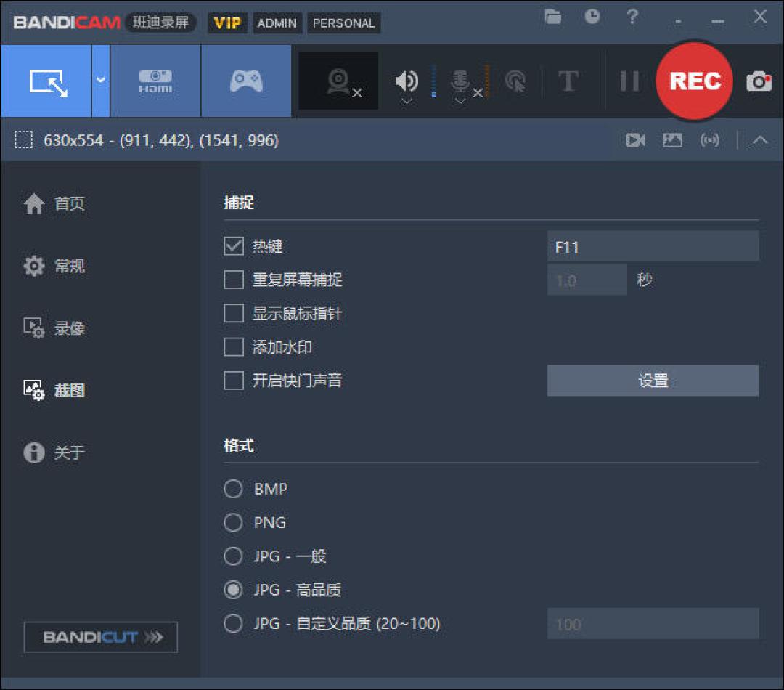Go to 首页 home tab
This screenshot has width=784, height=690.
[x=54, y=203]
